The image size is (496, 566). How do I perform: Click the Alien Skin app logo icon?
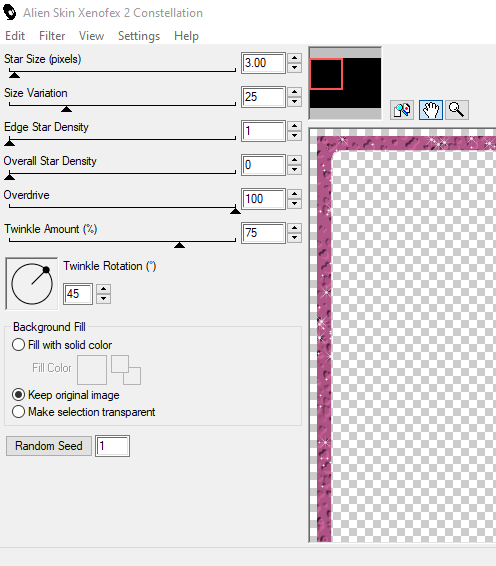click(x=10, y=13)
